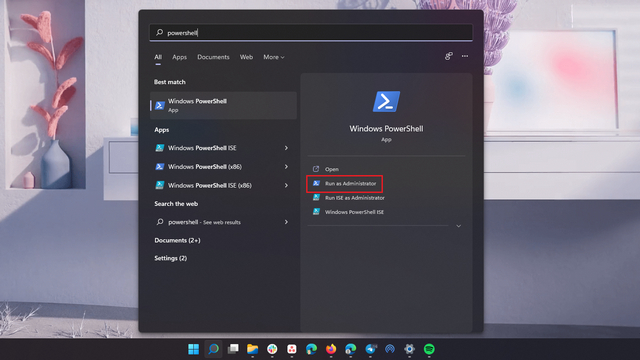Screen dimensions: 640x360
Task: Click the Documents (2+) section header
Action: click(177, 240)
